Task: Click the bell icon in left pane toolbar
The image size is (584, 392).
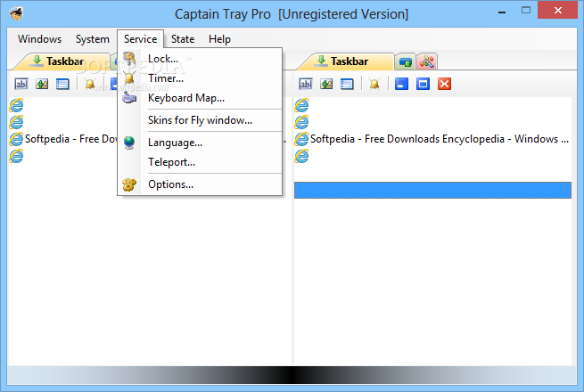Action: (90, 84)
